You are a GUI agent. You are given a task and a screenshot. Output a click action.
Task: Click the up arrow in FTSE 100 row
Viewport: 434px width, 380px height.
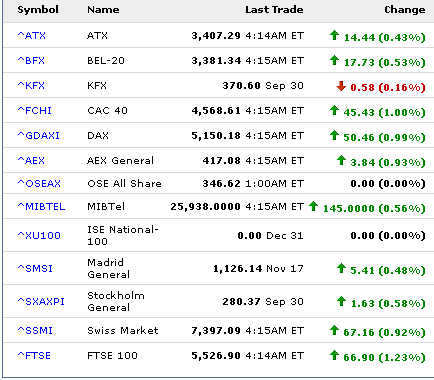point(334,355)
